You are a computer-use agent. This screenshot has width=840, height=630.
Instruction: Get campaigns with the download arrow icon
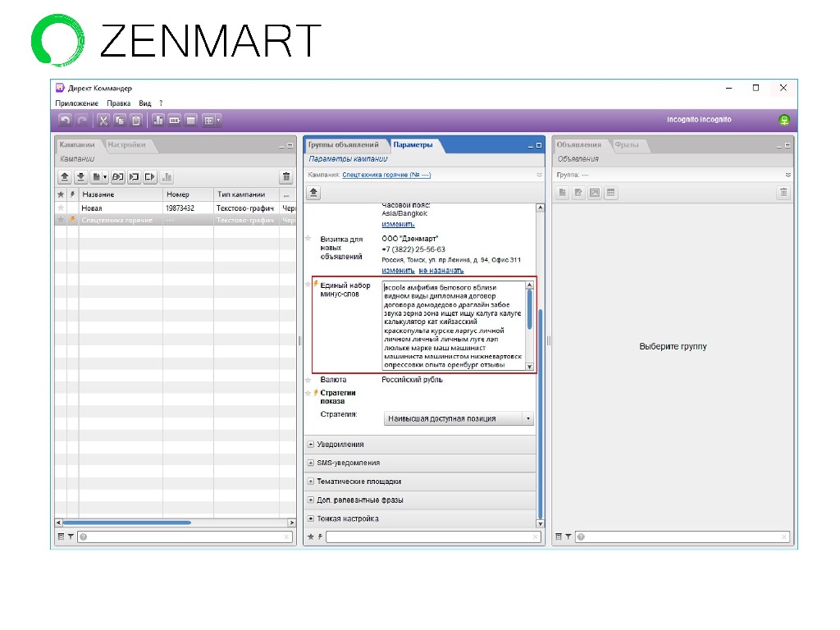click(81, 177)
